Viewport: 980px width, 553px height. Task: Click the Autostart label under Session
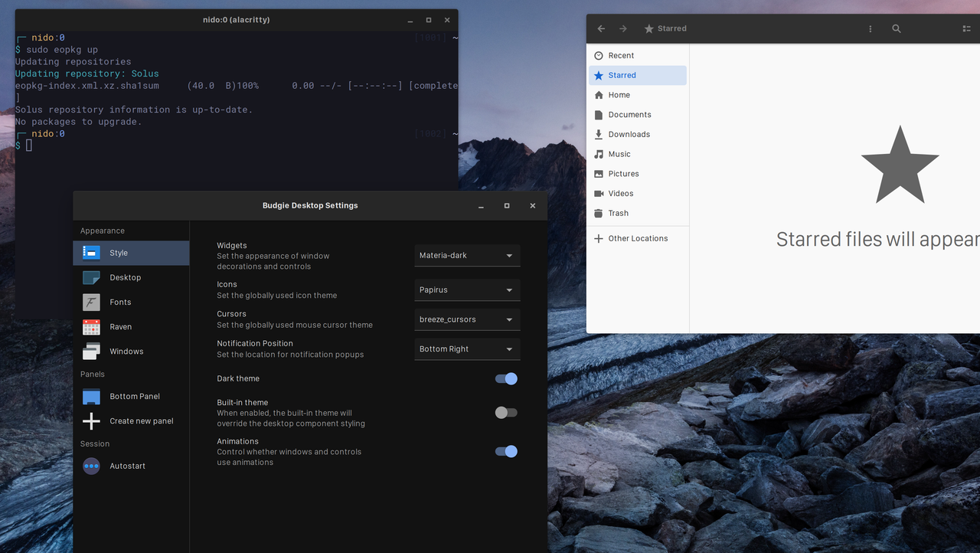click(x=127, y=466)
